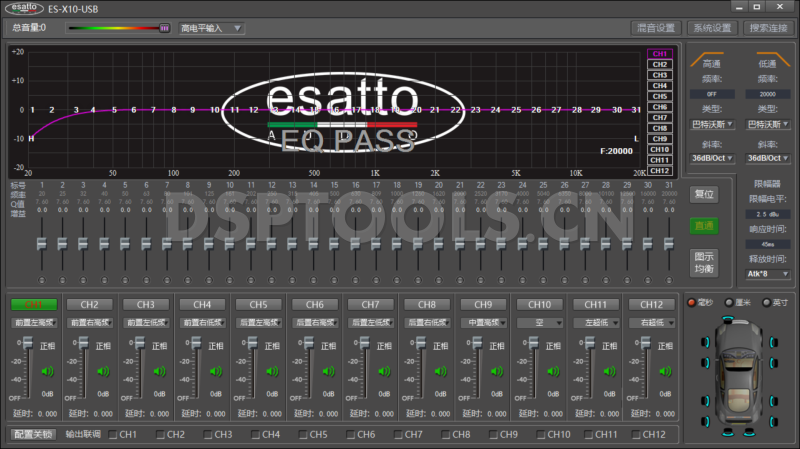The height and width of the screenshot is (449, 800).
Task: Click the high-pass filter curve icon
Action: point(707,59)
